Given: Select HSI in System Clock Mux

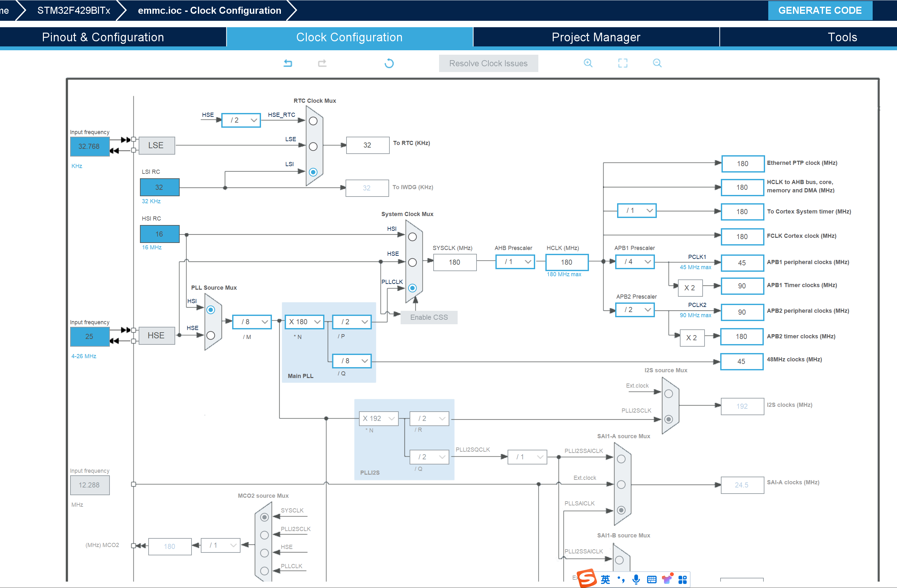Looking at the screenshot, I should (x=413, y=237).
